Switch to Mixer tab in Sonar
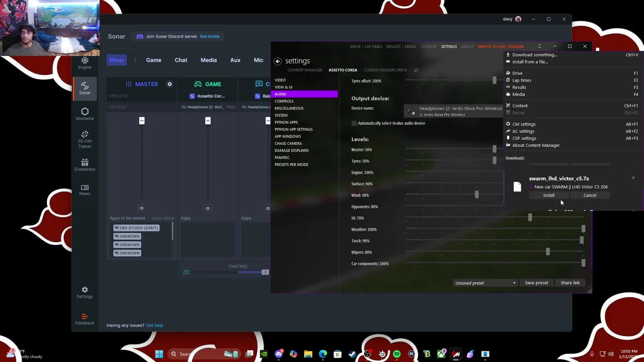Viewport: 644px width, 362px height. [x=116, y=60]
